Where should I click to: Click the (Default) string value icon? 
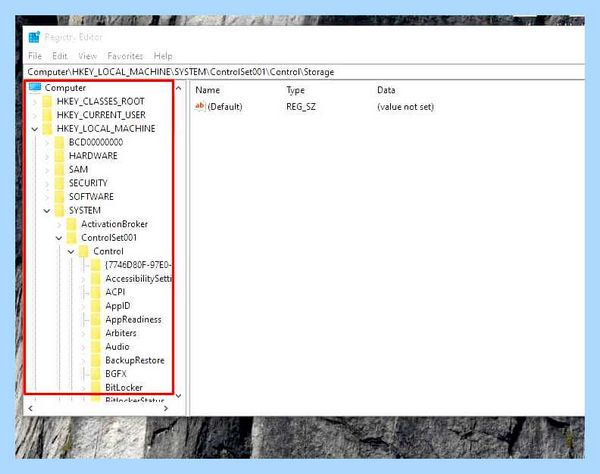tap(200, 106)
